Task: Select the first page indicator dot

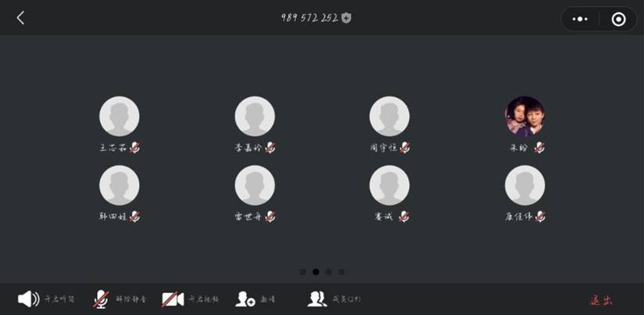Action: coord(303,272)
